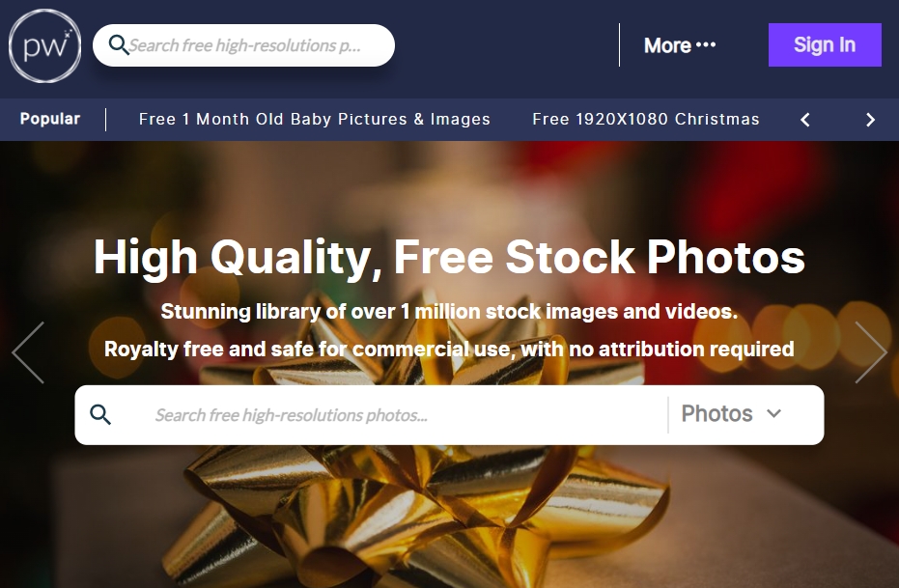This screenshot has width=899, height=588.
Task: Focus the hero search photos input
Action: (x=402, y=415)
